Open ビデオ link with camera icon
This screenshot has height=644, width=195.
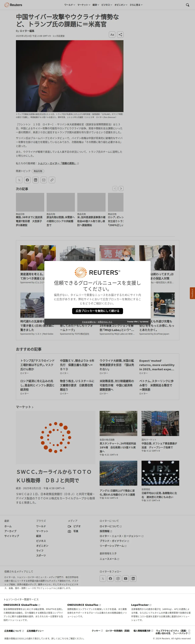[74, 526]
